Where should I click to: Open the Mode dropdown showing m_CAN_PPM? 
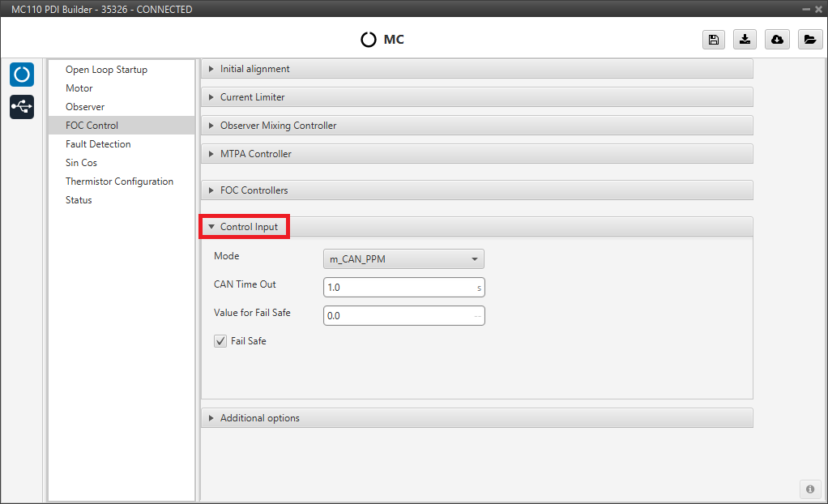(x=403, y=259)
